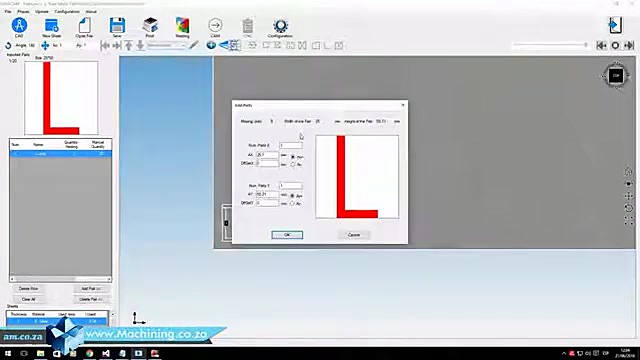
Task: Click the pan arrows icon on right side
Action: [629, 196]
